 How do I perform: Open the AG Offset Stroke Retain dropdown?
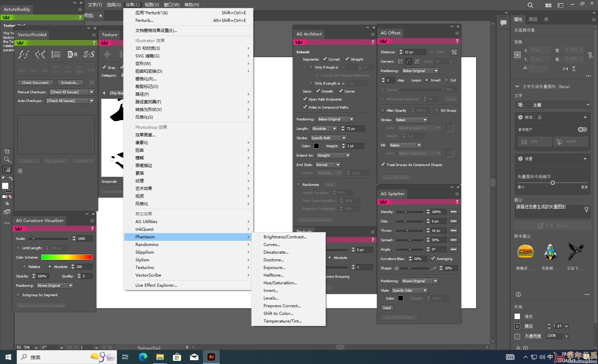coord(411,120)
